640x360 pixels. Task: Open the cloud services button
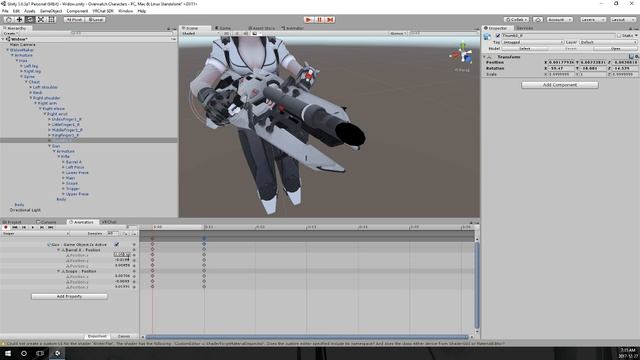(538, 19)
